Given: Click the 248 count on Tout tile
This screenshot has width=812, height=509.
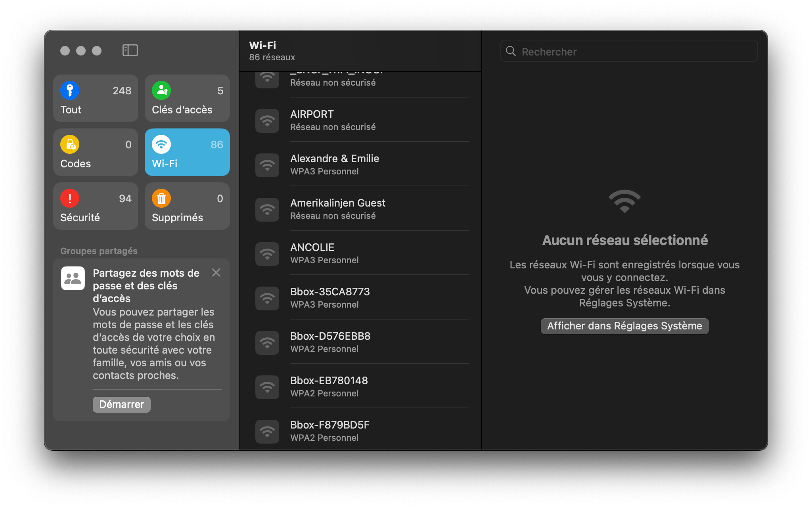Looking at the screenshot, I should (x=122, y=91).
